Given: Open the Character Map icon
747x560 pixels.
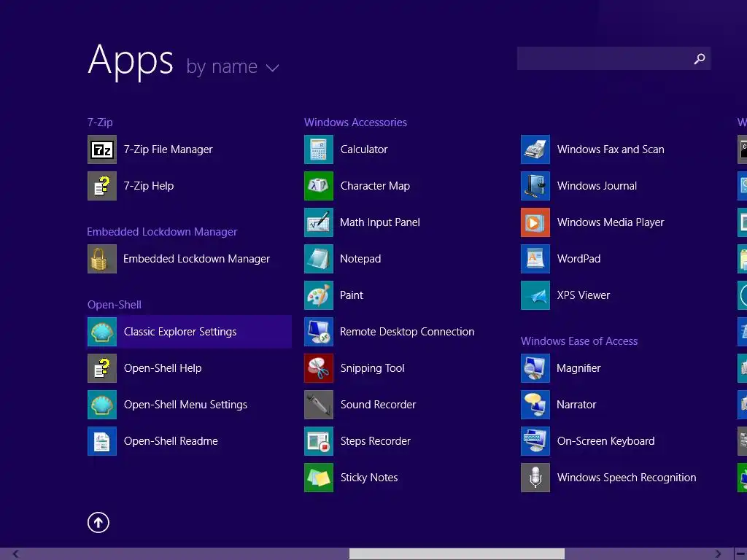Looking at the screenshot, I should pyautogui.click(x=319, y=186).
